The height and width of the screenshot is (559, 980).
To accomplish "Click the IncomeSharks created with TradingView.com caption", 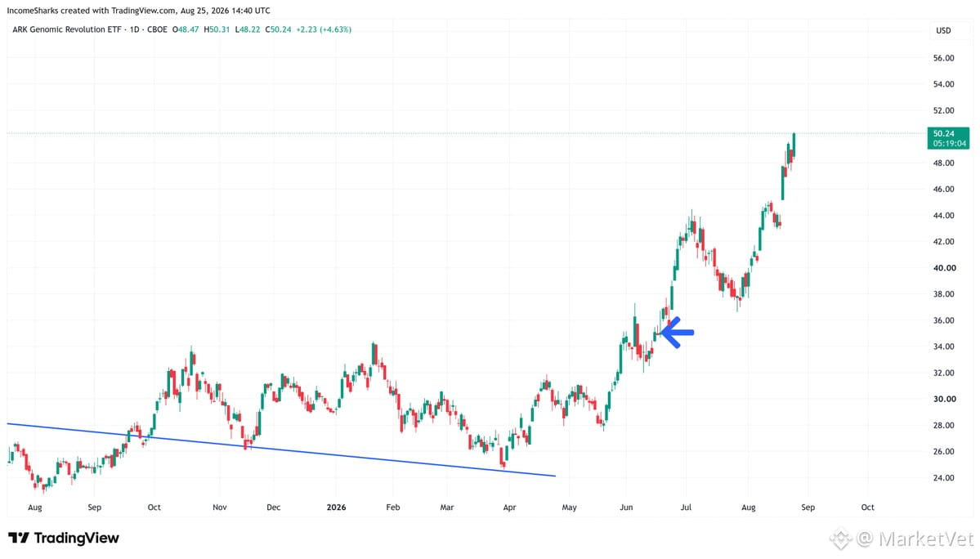I will tap(139, 11).
